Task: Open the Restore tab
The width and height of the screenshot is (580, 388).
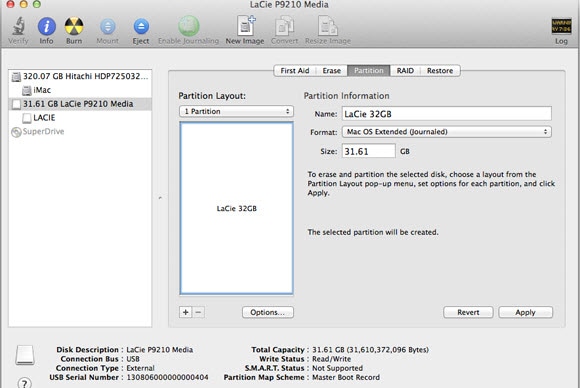Action: pos(440,71)
